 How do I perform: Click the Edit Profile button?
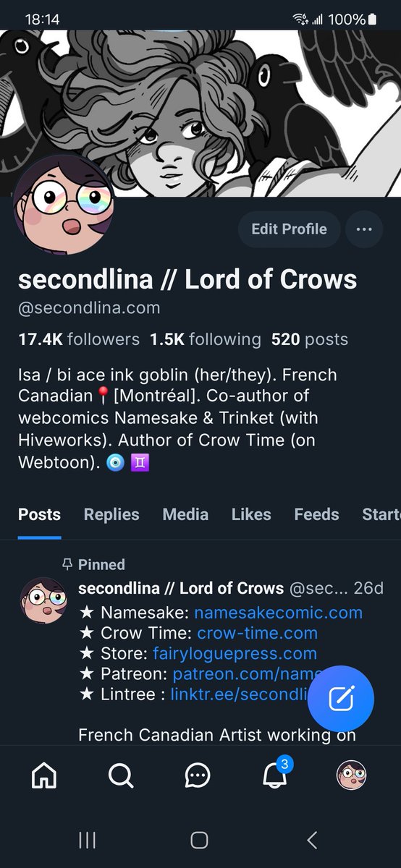tap(289, 229)
